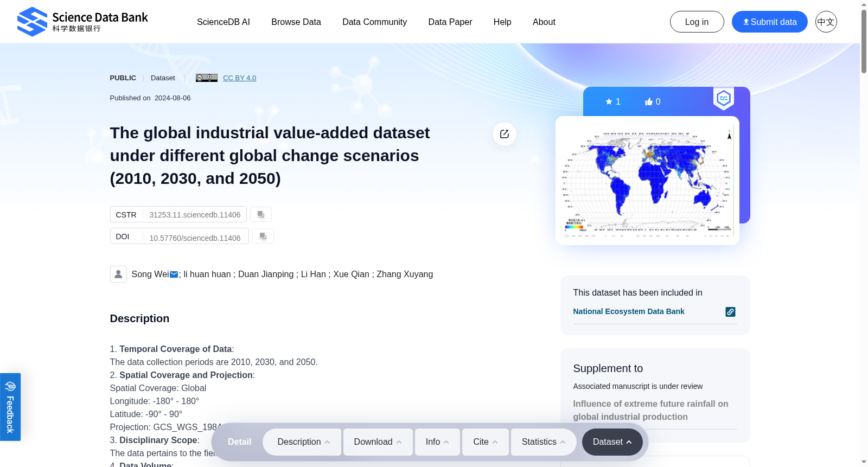Open the Help menu item
Screen dimensions: 868x467
(x=502, y=22)
